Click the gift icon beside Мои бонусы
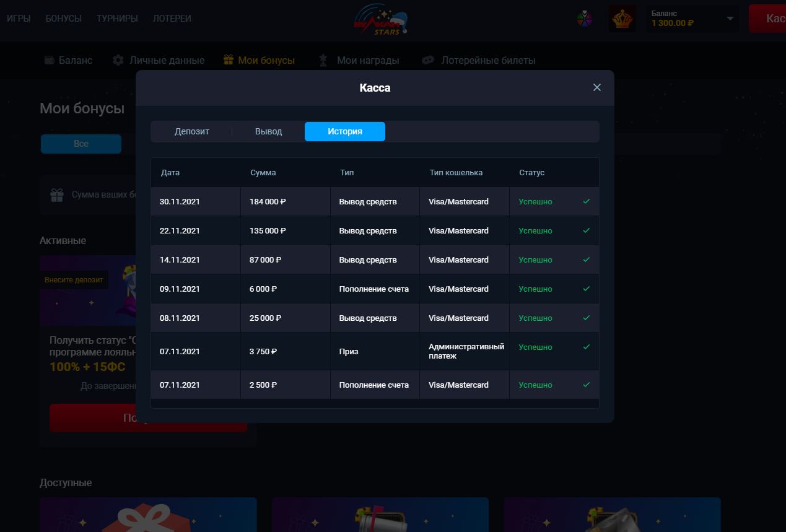This screenshot has width=786, height=532. [229, 60]
